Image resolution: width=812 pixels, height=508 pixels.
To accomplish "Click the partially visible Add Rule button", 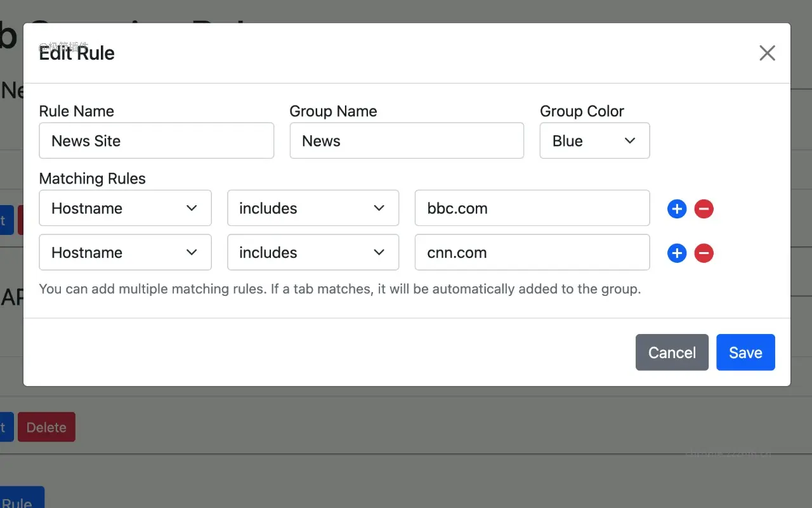I will (x=22, y=498).
